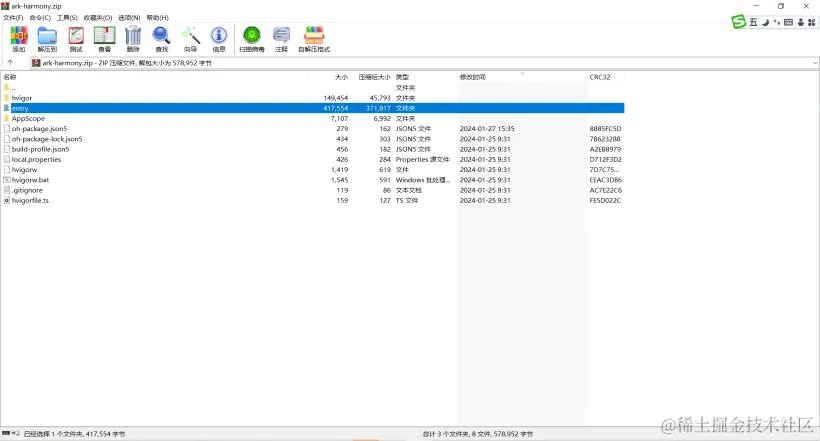820x441 pixels.
Task: Select the hvigor folder row
Action: click(x=313, y=98)
